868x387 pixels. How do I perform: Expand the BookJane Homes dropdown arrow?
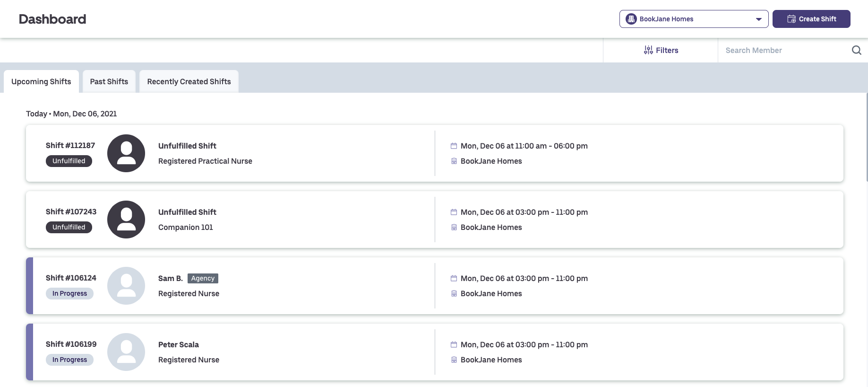[758, 19]
